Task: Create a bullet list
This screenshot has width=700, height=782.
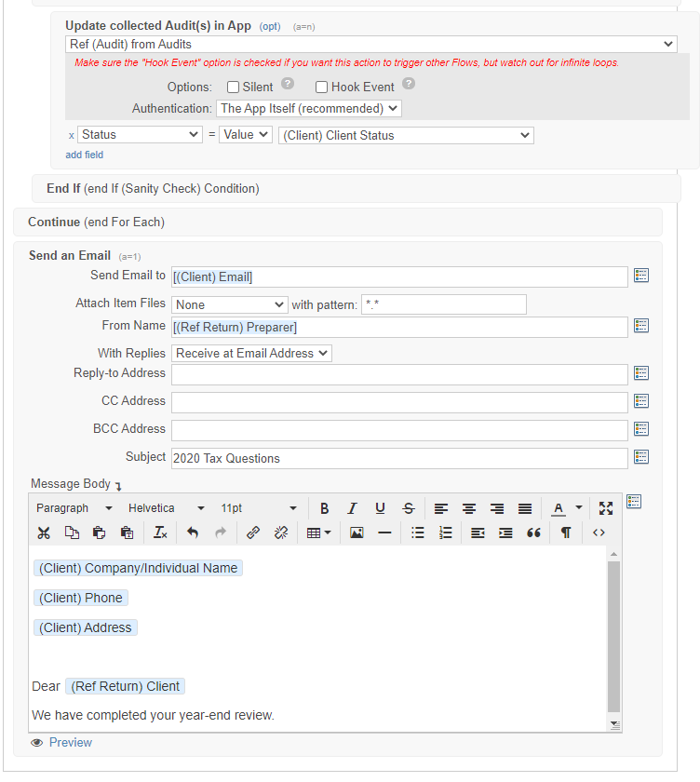Action: click(417, 533)
